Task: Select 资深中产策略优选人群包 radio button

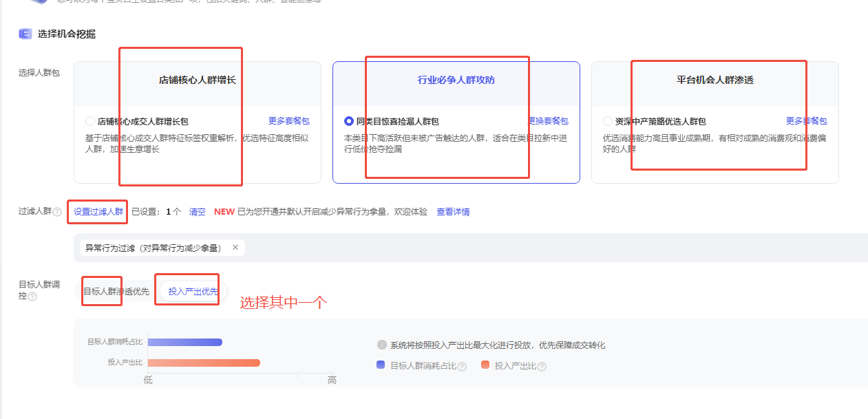Action: [608, 121]
